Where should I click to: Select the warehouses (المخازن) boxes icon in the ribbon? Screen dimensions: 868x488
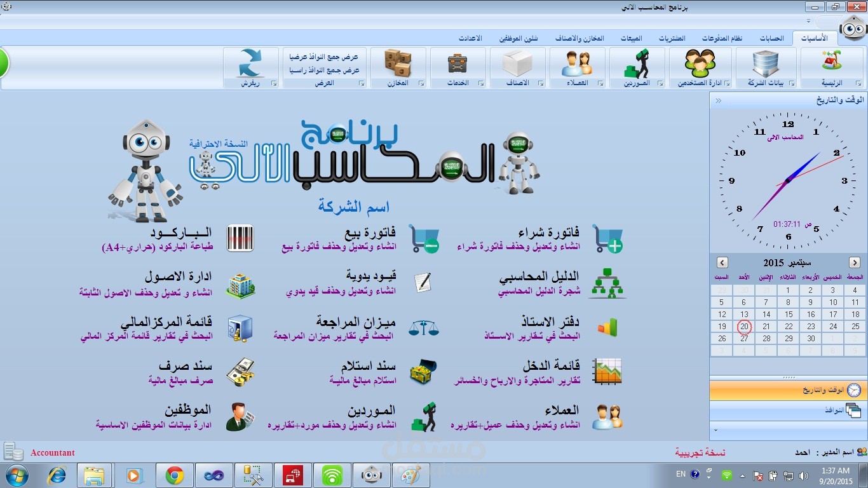pyautogui.click(x=400, y=64)
